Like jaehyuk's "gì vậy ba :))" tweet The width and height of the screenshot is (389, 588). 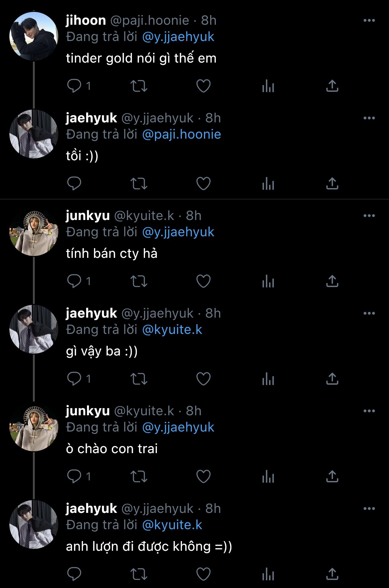pos(203,379)
